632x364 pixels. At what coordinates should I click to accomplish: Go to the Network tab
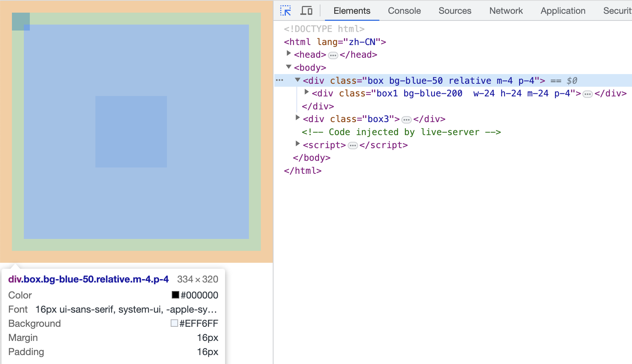click(x=506, y=11)
